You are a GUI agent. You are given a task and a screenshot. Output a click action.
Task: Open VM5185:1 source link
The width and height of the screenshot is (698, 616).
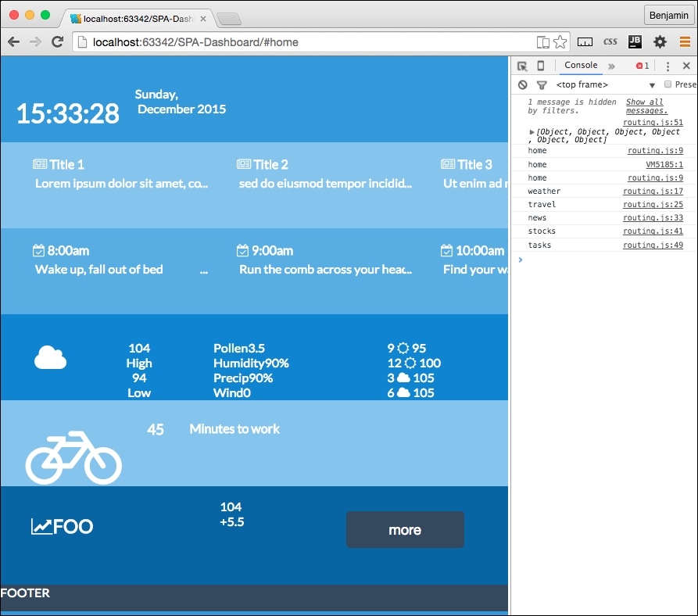point(664,165)
